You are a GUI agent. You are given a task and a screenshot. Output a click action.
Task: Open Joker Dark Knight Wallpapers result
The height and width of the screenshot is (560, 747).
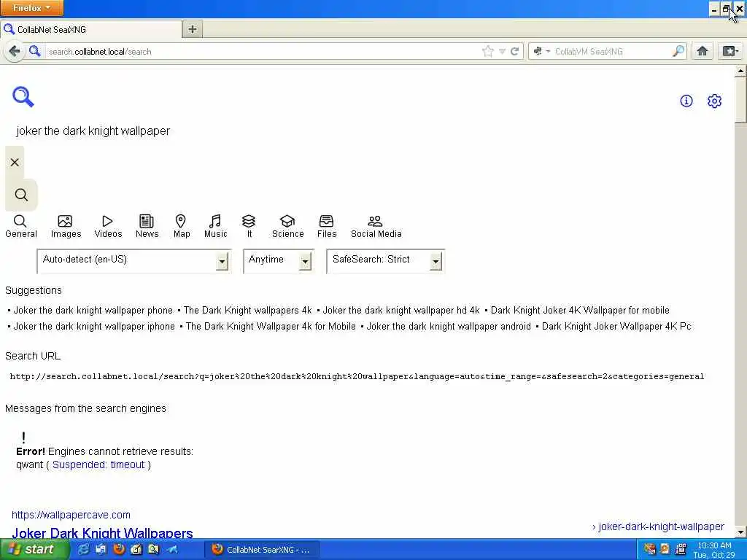102,533
